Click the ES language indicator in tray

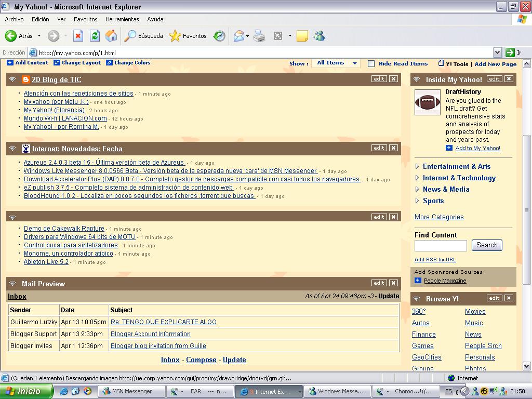(x=448, y=391)
